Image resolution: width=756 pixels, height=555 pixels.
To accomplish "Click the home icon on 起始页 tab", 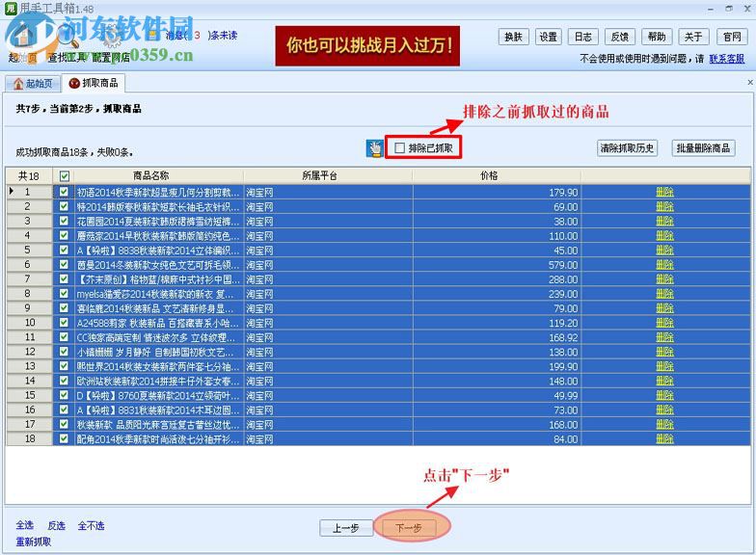I will (x=18, y=83).
